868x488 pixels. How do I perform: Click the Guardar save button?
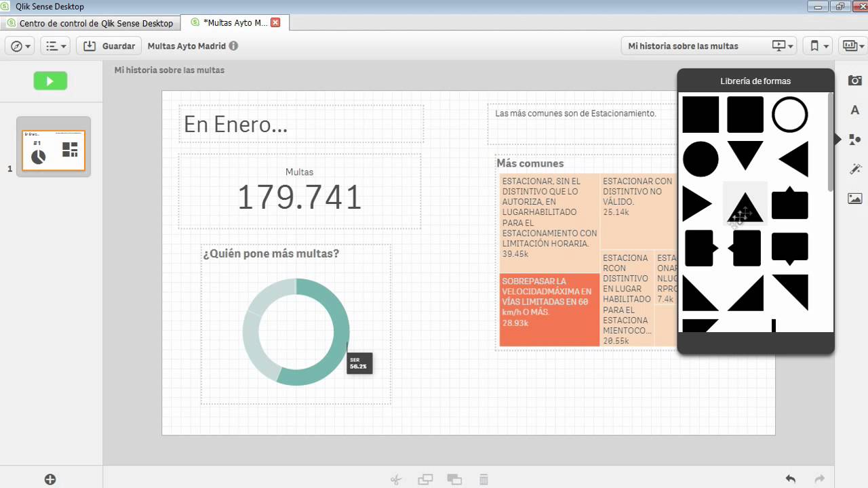click(x=108, y=46)
